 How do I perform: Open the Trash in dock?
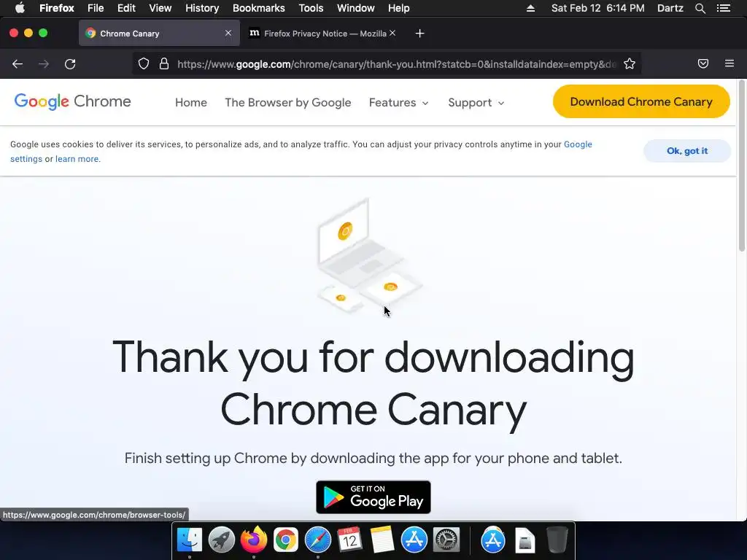(557, 540)
